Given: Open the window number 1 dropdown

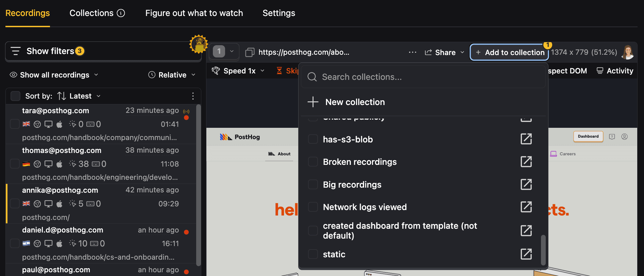Looking at the screenshot, I should [224, 52].
